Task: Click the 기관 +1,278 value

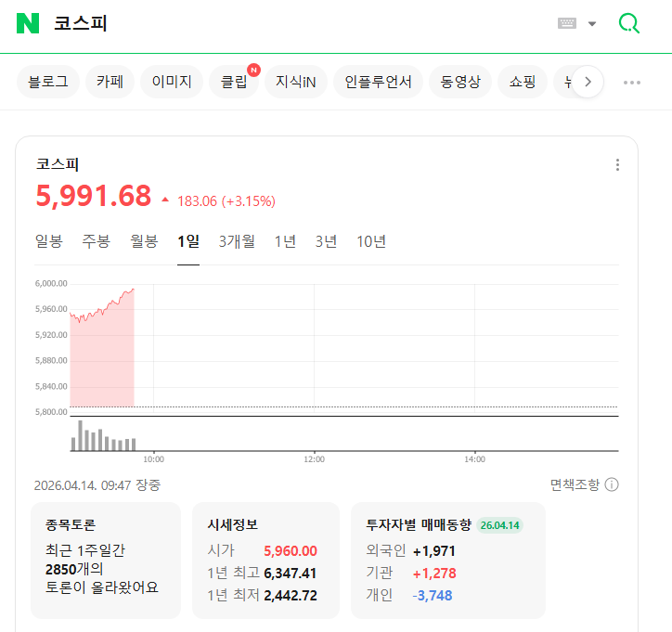Action: (434, 573)
